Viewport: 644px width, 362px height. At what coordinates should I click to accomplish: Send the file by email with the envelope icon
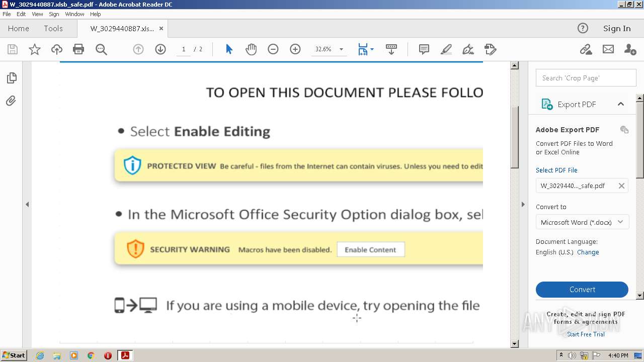(x=608, y=49)
